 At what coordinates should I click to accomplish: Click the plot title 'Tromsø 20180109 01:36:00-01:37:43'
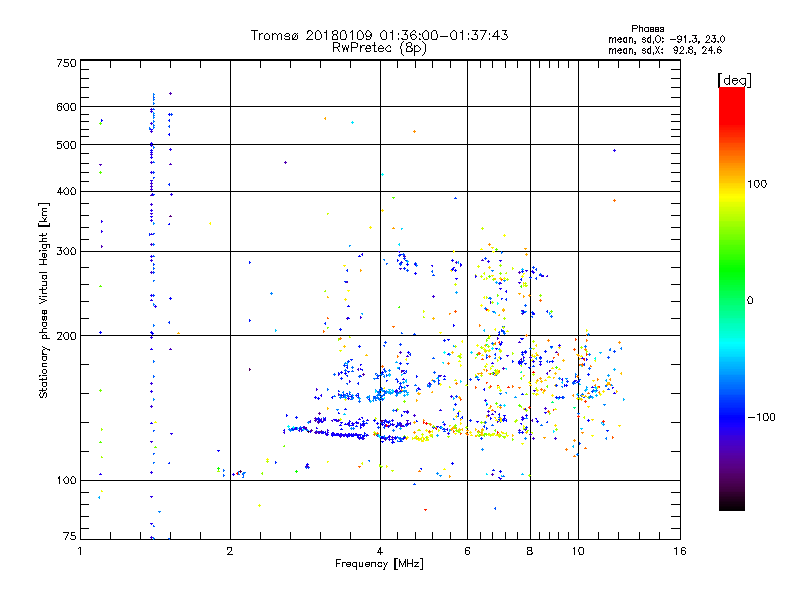pyautogui.click(x=379, y=35)
